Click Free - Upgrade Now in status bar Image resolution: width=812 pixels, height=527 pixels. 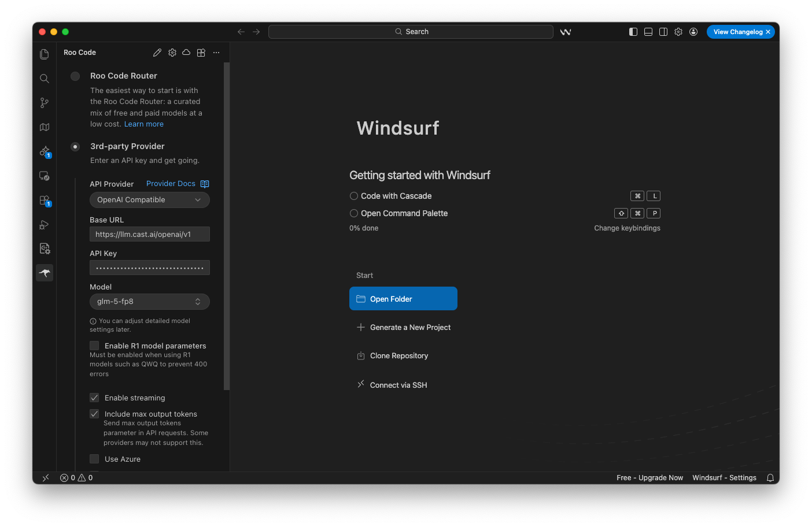[x=649, y=478]
